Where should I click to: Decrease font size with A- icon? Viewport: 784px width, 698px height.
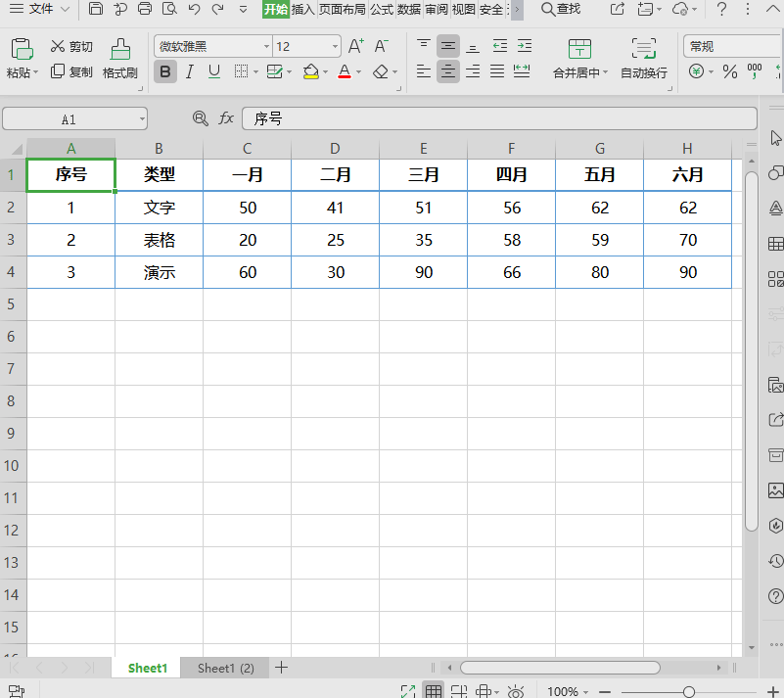coord(381,46)
